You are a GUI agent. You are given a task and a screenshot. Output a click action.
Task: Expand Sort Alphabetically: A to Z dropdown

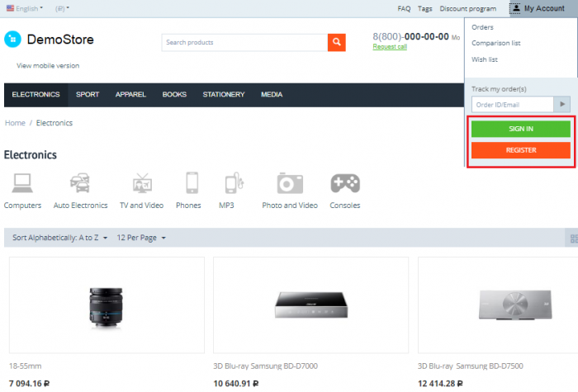[60, 238]
